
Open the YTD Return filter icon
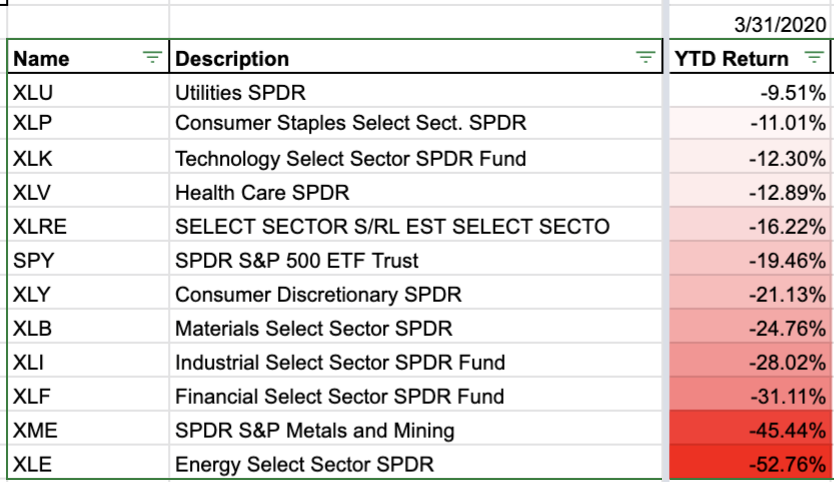coord(814,59)
